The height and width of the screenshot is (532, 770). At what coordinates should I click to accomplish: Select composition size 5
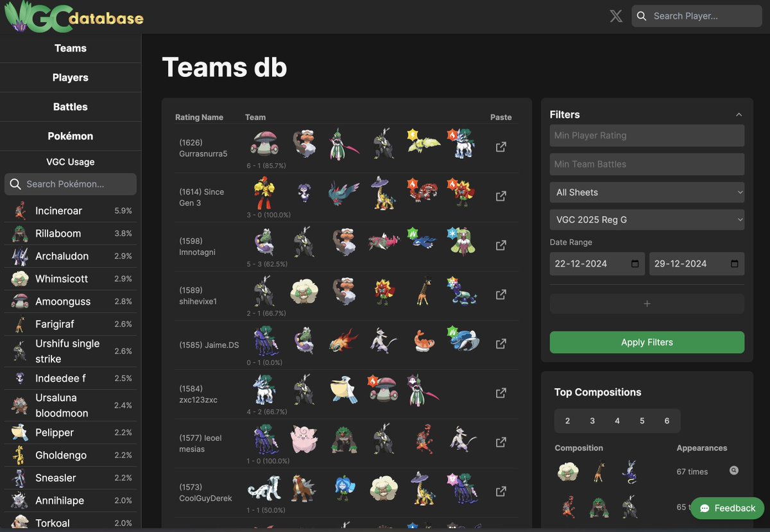[x=642, y=421]
